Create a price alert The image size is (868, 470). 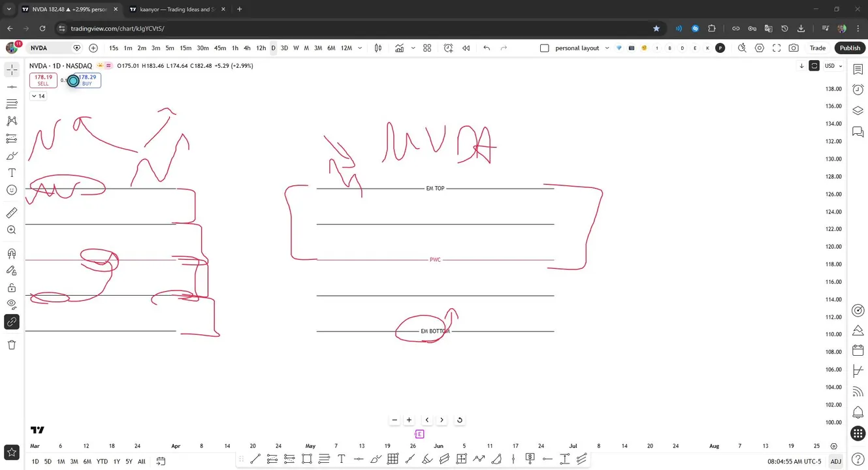pos(448,48)
